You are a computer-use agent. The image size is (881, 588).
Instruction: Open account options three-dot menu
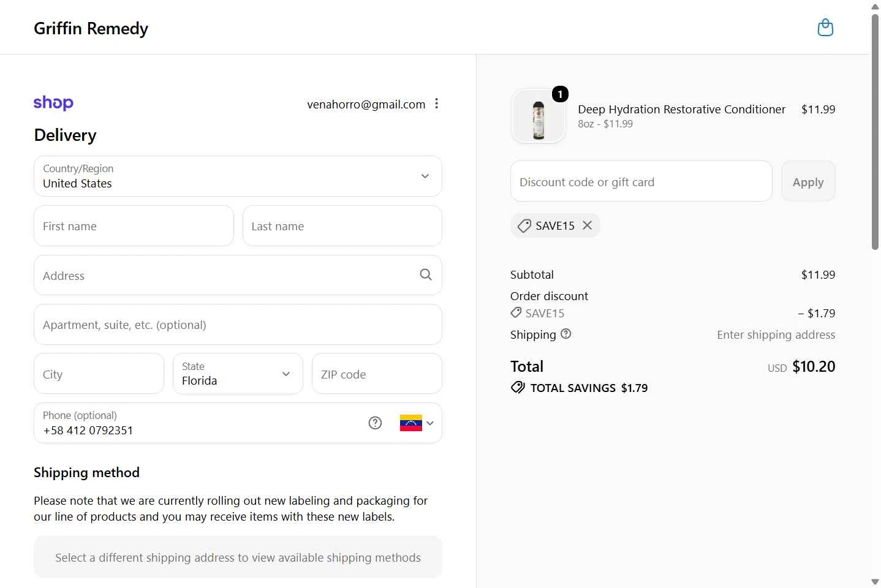437,104
